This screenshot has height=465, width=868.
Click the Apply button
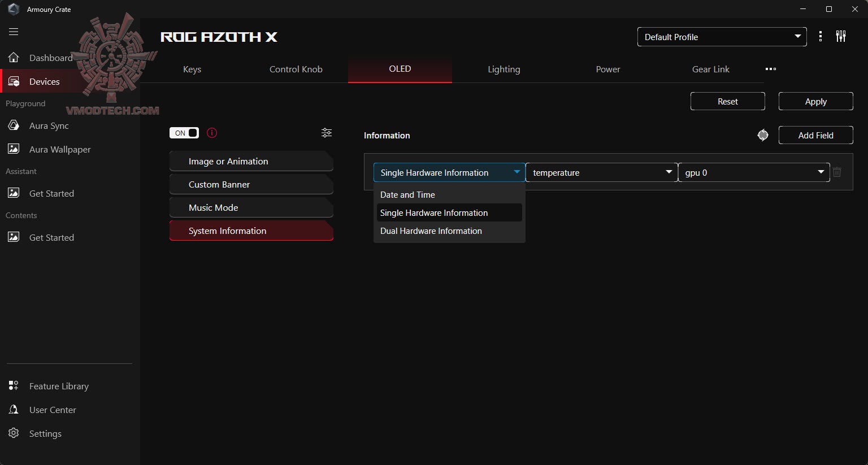(816, 101)
